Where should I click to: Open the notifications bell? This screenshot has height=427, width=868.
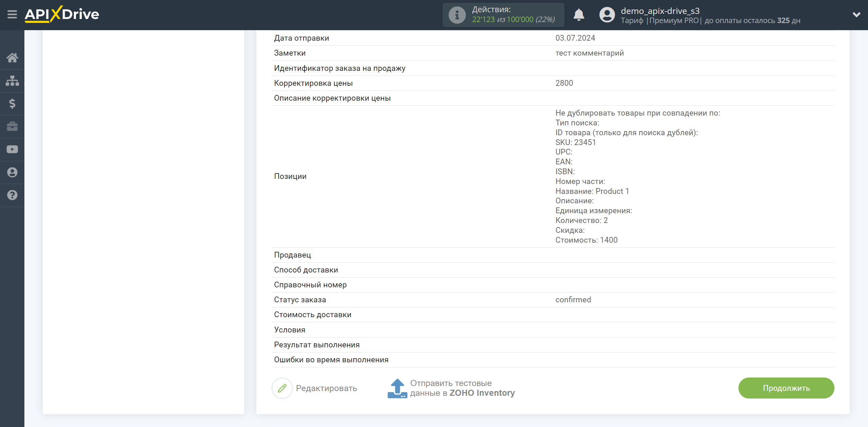pos(579,15)
